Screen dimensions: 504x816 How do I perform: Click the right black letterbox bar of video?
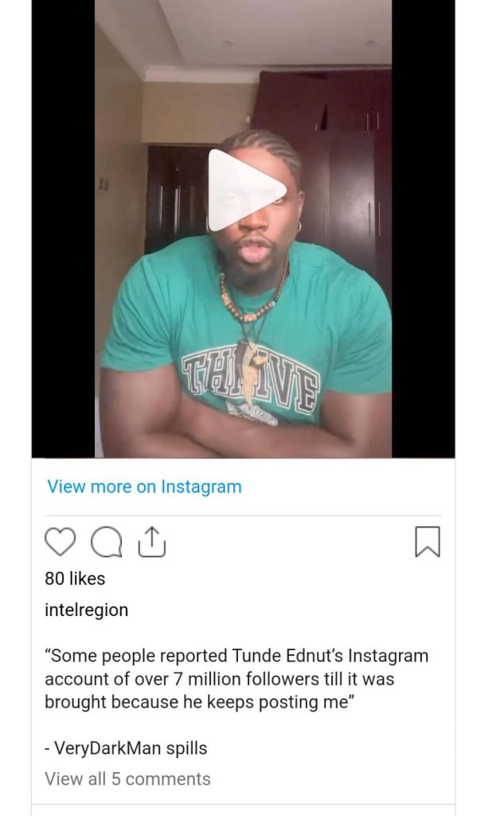click(x=424, y=229)
